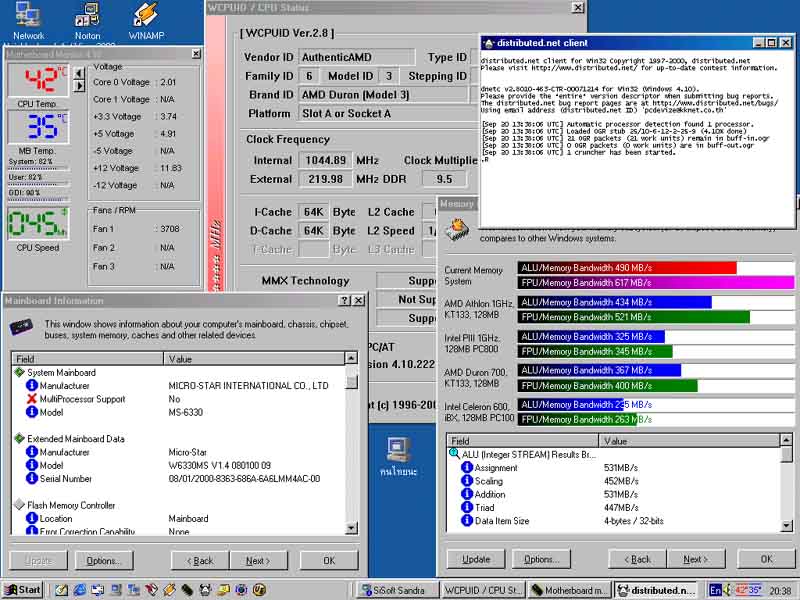Click the memory chip icon in Memory window
This screenshot has height=600, width=800.
(458, 230)
